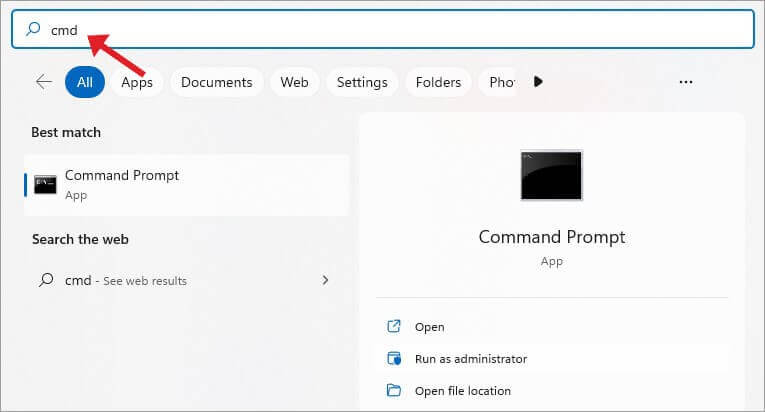Select the All filter tab
The height and width of the screenshot is (412, 765).
click(85, 82)
